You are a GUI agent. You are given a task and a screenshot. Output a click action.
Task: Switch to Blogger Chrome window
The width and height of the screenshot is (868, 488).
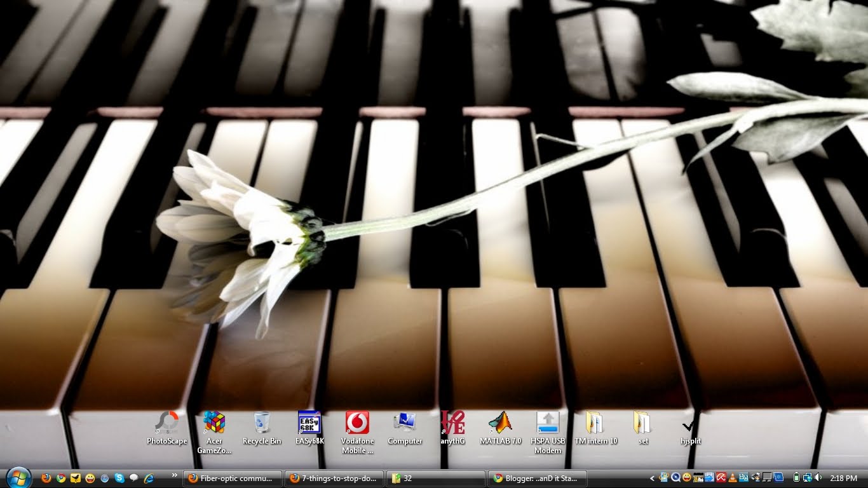pos(538,478)
